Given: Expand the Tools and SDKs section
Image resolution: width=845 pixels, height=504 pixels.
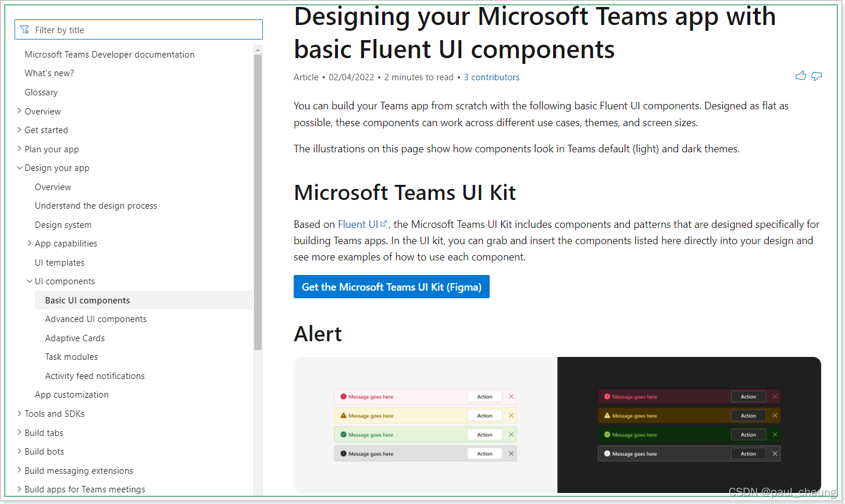Looking at the screenshot, I should 19,413.
